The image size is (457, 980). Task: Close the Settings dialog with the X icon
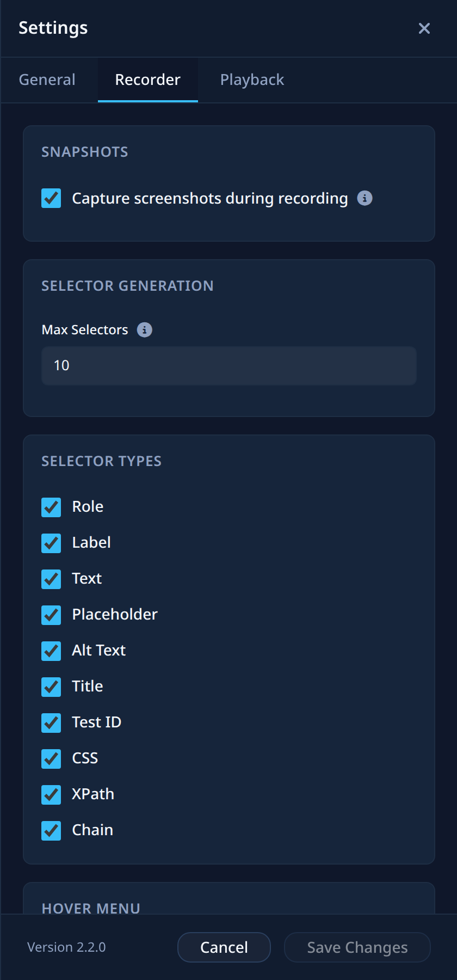tap(424, 28)
